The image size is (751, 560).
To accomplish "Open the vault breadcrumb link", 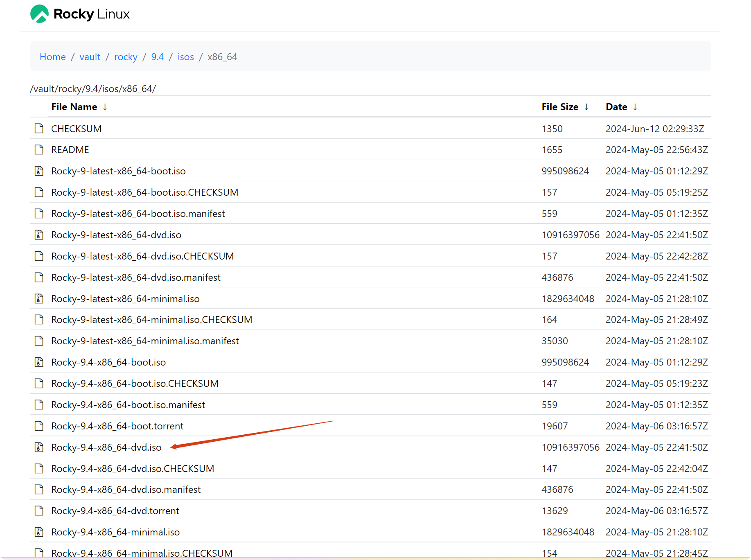I will pyautogui.click(x=90, y=57).
